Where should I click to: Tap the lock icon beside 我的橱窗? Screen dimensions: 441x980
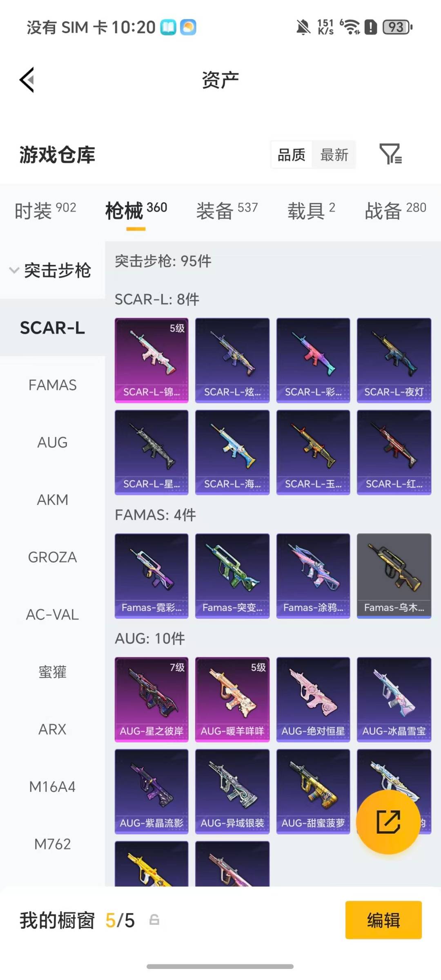pos(154,920)
